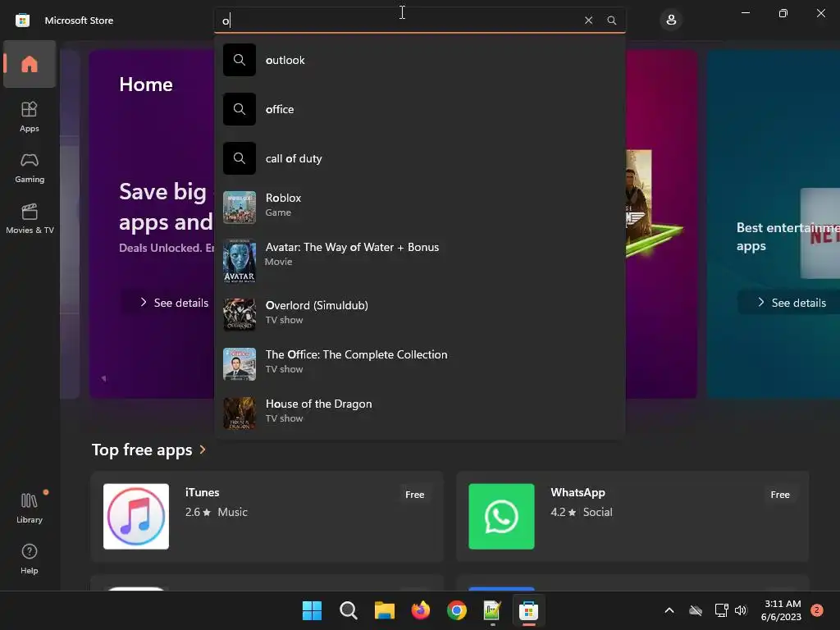The image size is (840, 630).
Task: Open the Gaming section
Action: [30, 168]
